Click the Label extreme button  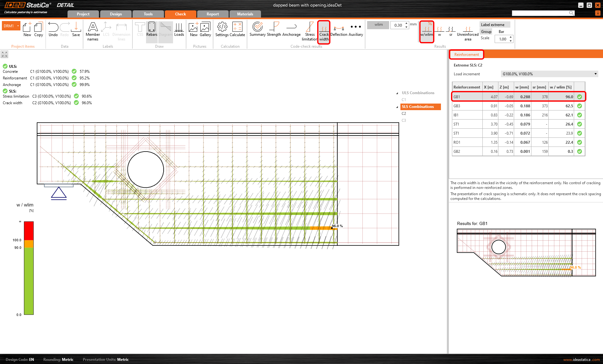click(495, 25)
